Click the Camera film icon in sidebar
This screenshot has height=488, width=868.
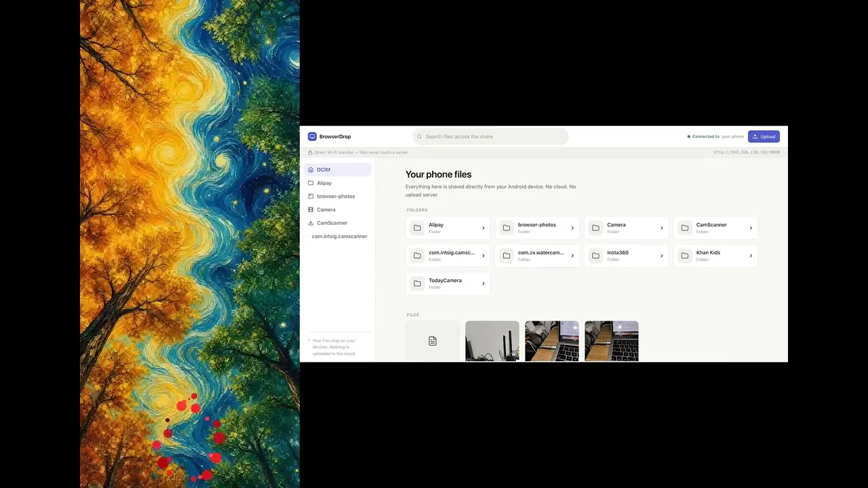[311, 209]
